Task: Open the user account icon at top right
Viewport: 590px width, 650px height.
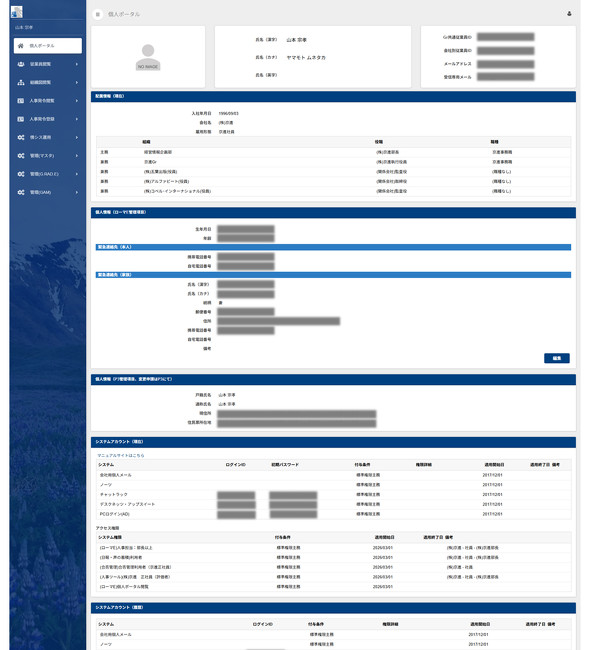Action: pos(569,14)
